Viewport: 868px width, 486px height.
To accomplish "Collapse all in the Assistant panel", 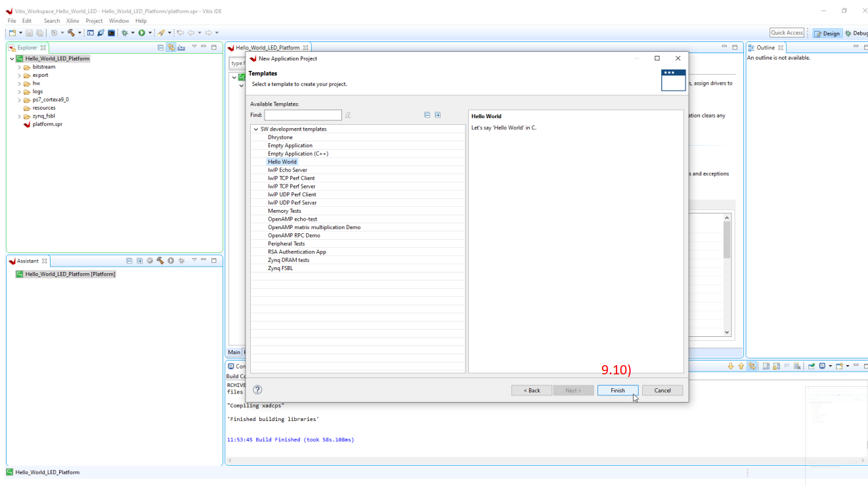I will coord(129,261).
